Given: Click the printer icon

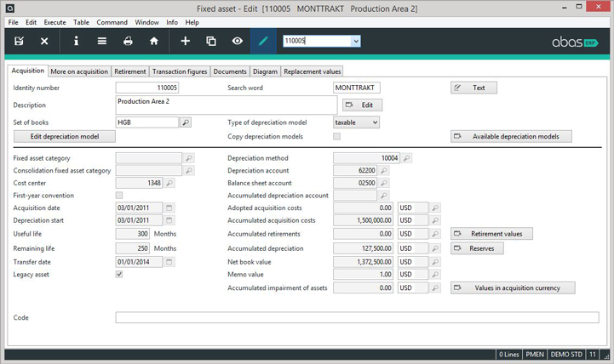Looking at the screenshot, I should (128, 41).
